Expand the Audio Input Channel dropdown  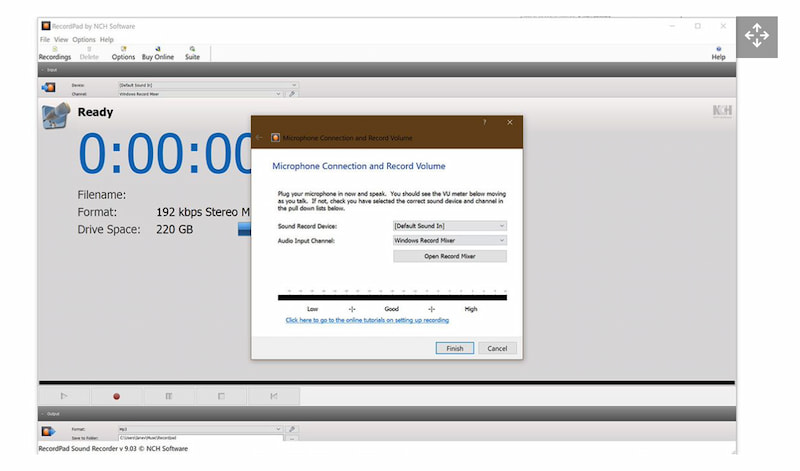[450, 240]
